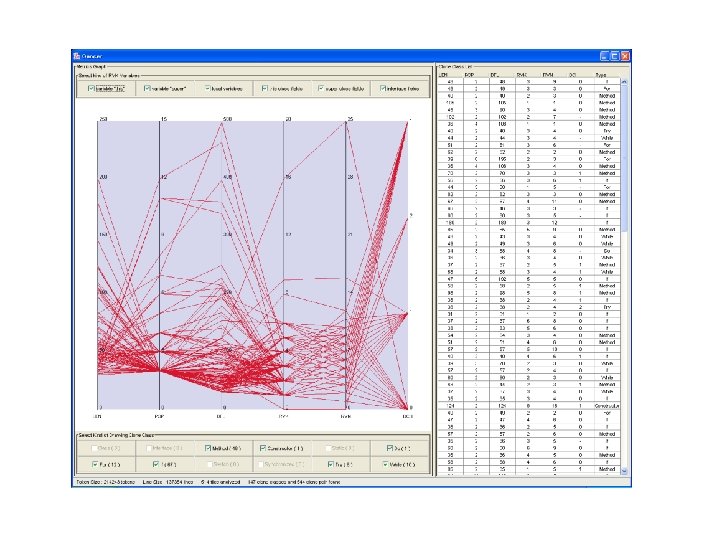Maximize the clone analysis window

tap(614, 56)
